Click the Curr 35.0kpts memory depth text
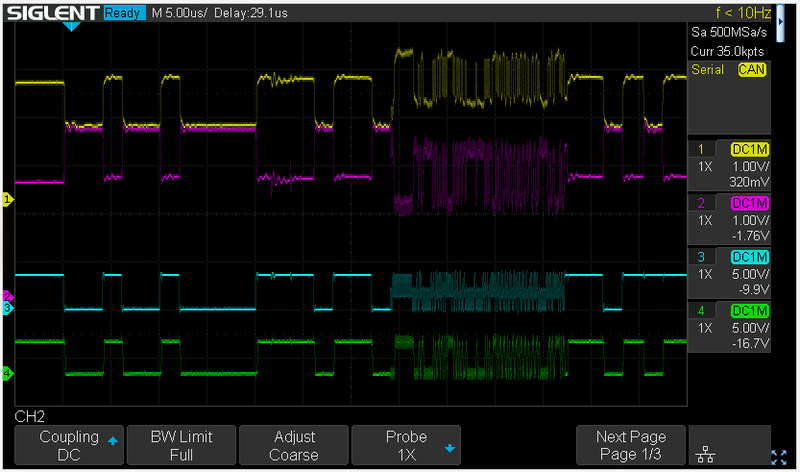 727,52
